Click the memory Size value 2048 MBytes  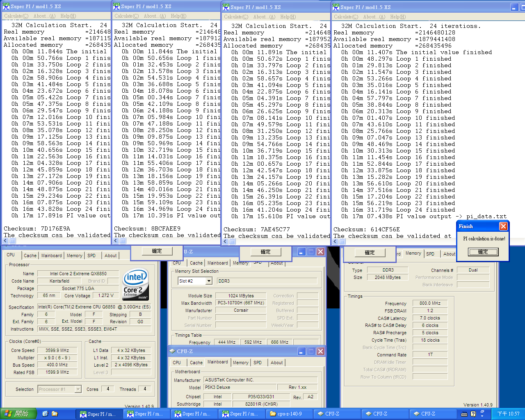point(388,278)
